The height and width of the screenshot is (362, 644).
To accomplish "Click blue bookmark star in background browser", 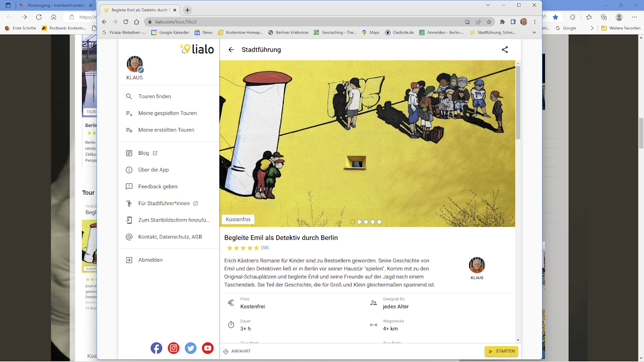I will coord(555,17).
